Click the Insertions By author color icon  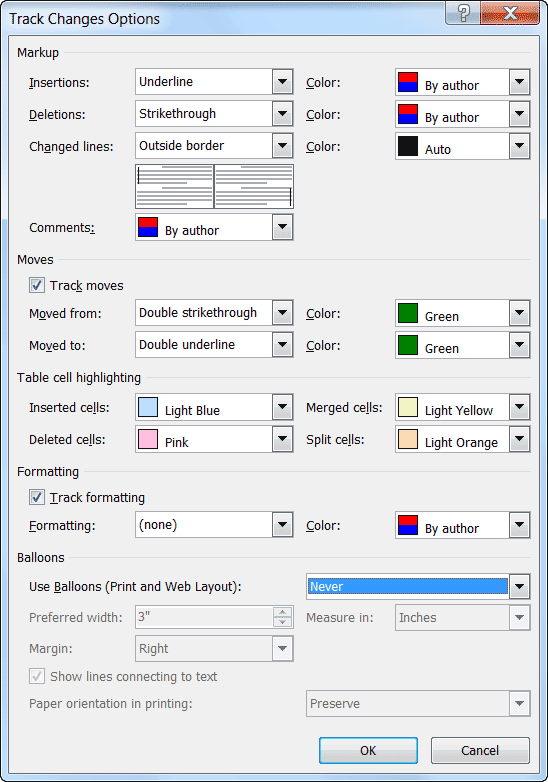(408, 82)
